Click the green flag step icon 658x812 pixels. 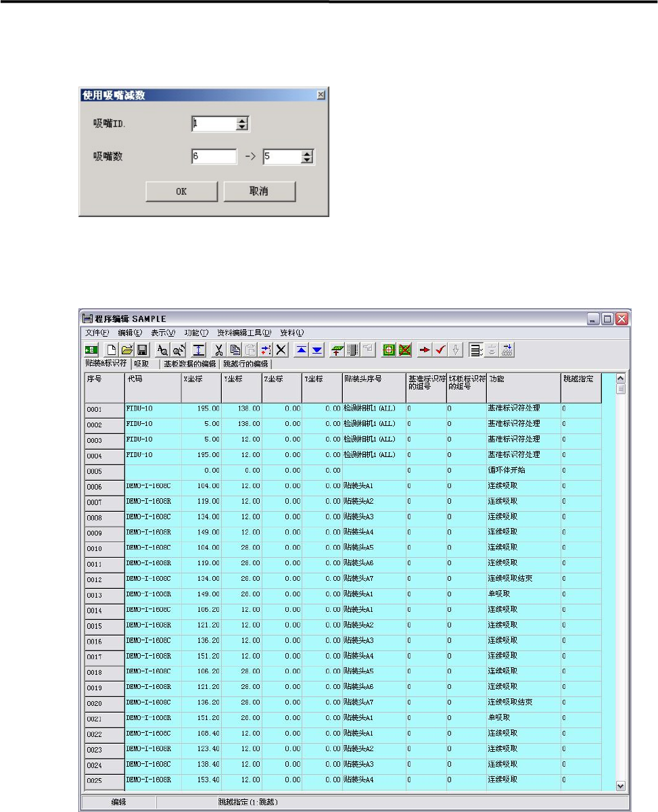(x=337, y=350)
